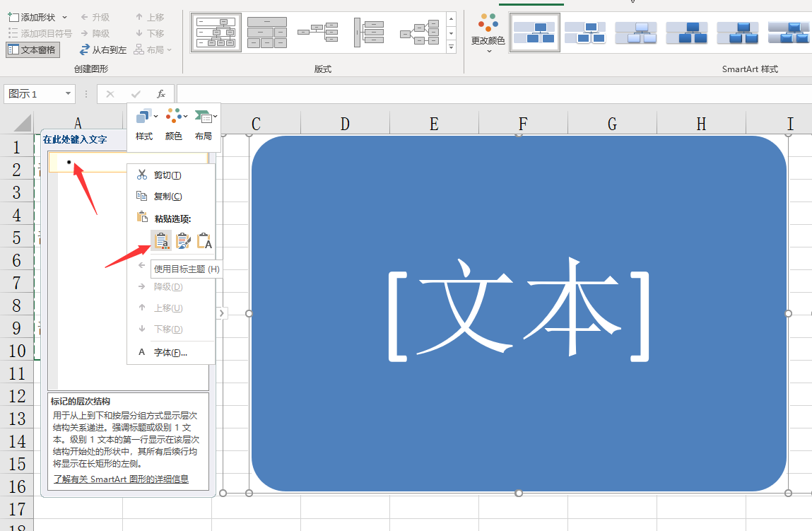Select the fourth SmartArt style thumbnail

(687, 33)
